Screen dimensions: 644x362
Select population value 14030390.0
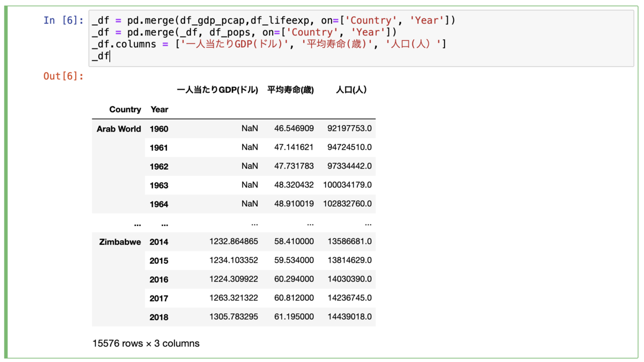pos(349,279)
